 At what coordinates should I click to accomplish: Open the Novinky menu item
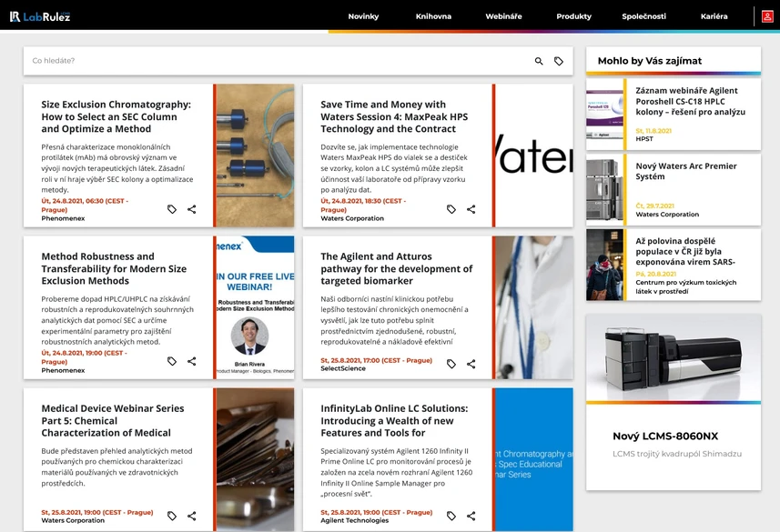click(x=363, y=16)
